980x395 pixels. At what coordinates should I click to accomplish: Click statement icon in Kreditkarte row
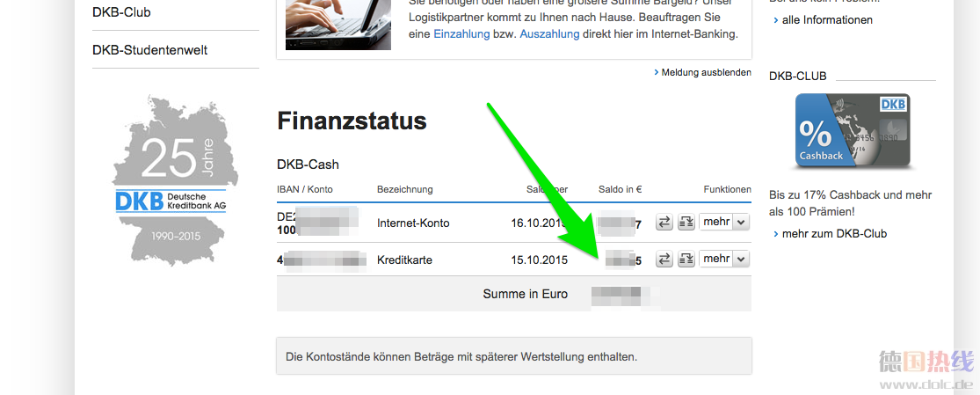686,260
